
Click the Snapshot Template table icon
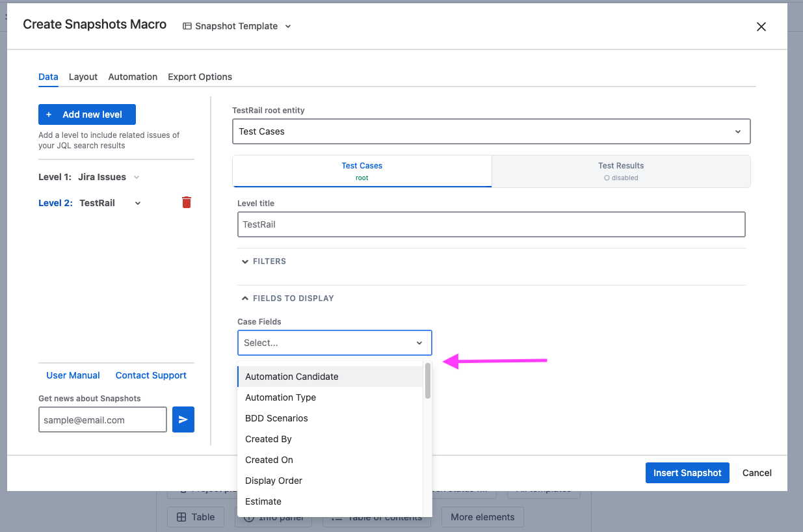(187, 27)
